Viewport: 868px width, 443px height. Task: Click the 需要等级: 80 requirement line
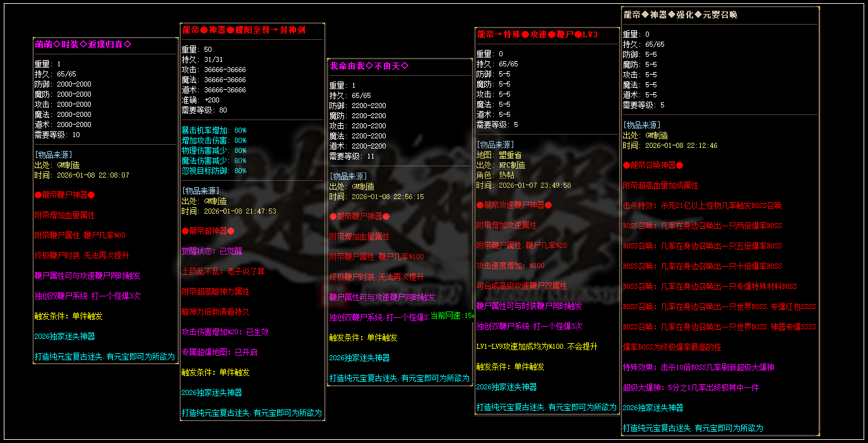204,110
